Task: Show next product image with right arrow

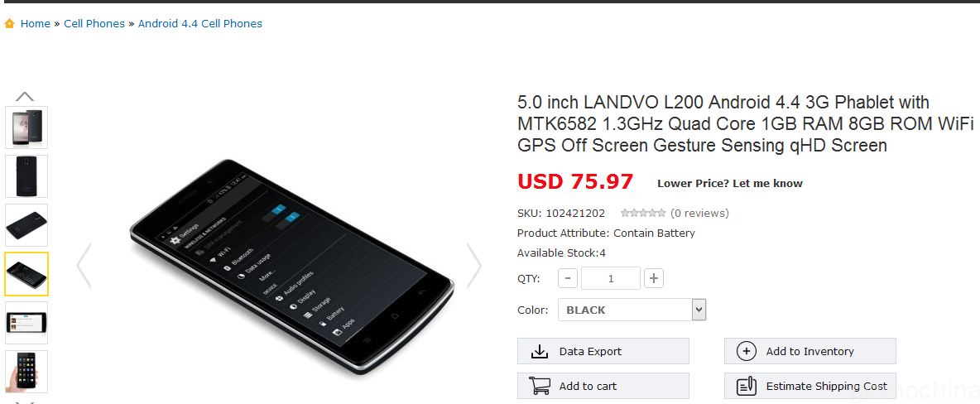Action: pyautogui.click(x=474, y=266)
